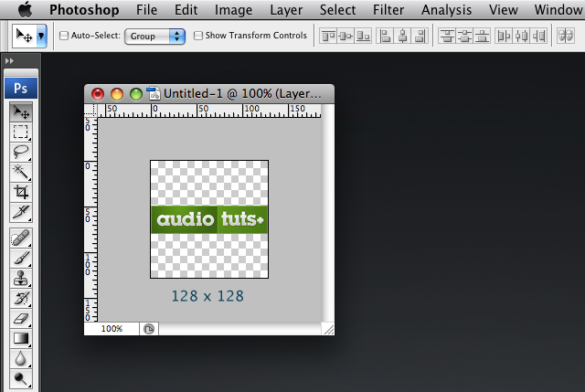585x392 pixels.
Task: Click Distribute Vertical Centers icon
Action: pos(464,37)
